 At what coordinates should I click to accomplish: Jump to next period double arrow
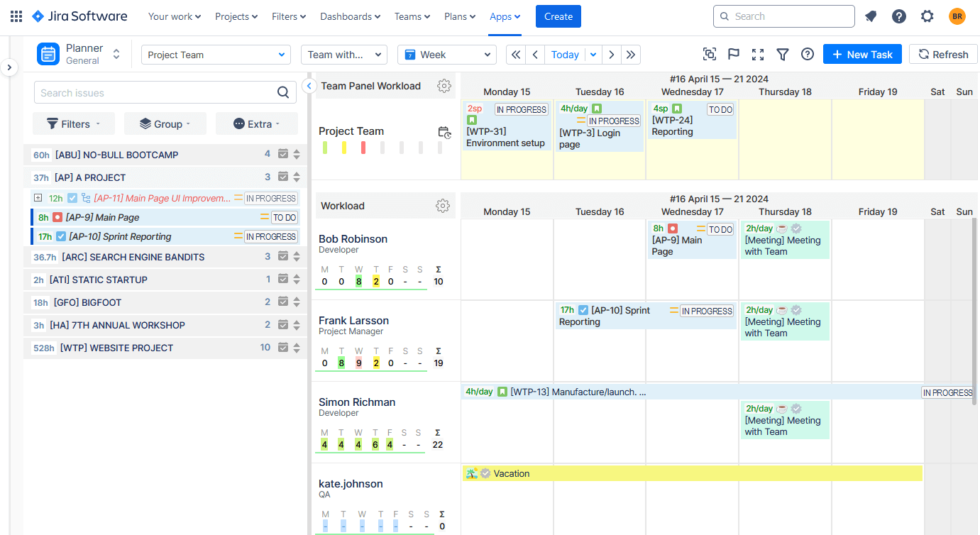coord(631,55)
